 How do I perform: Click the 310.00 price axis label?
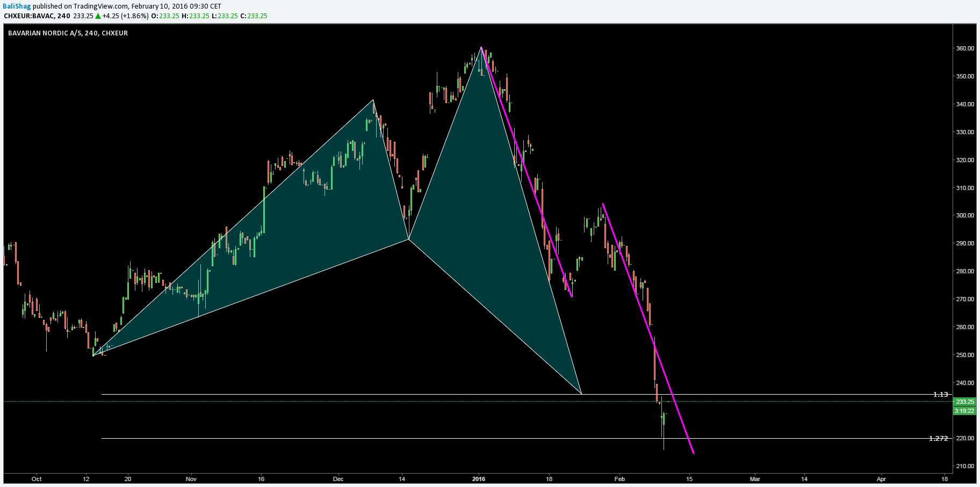pyautogui.click(x=965, y=188)
